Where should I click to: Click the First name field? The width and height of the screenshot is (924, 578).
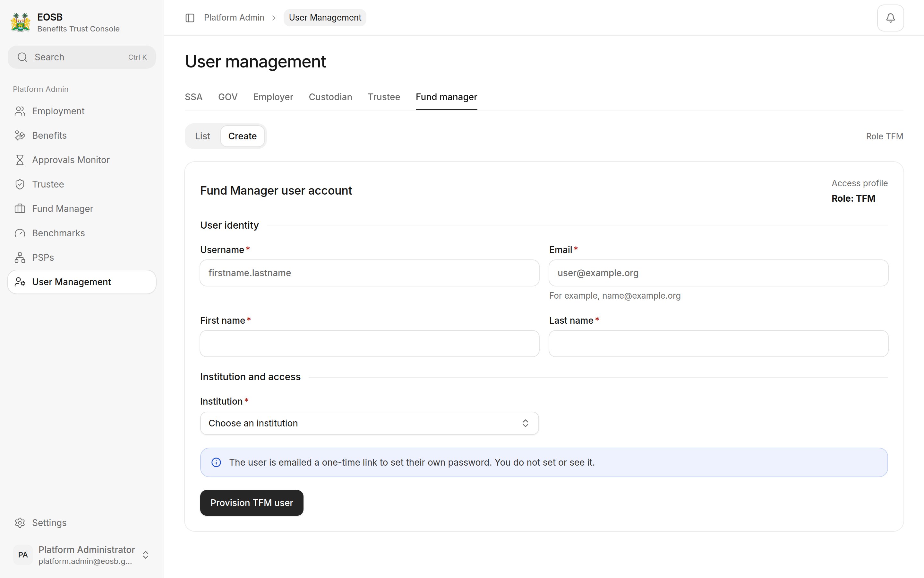(369, 344)
